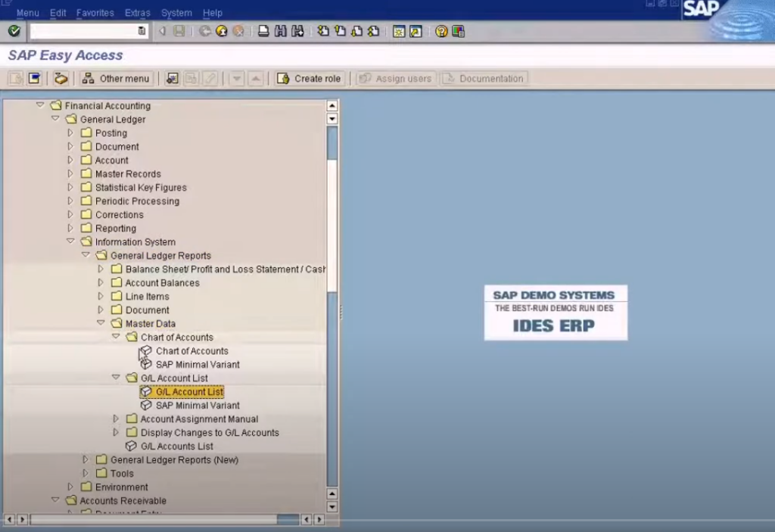Open SAP Business Workplace icon
Screen dimensions: 775x532
[61, 78]
